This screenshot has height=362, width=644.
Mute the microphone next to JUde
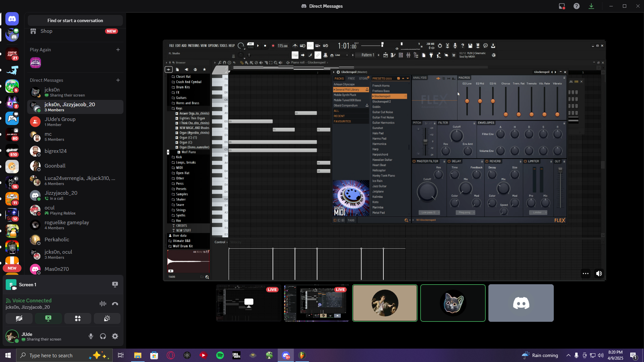pos(91,336)
